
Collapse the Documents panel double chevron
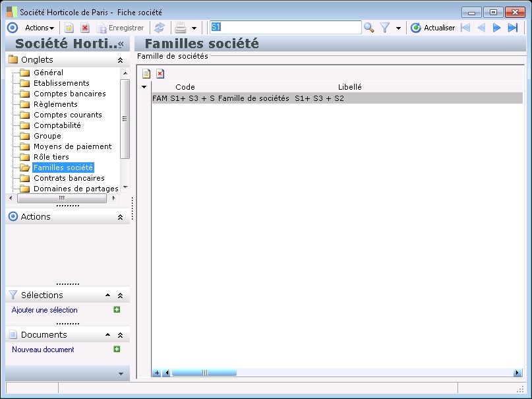coord(120,335)
